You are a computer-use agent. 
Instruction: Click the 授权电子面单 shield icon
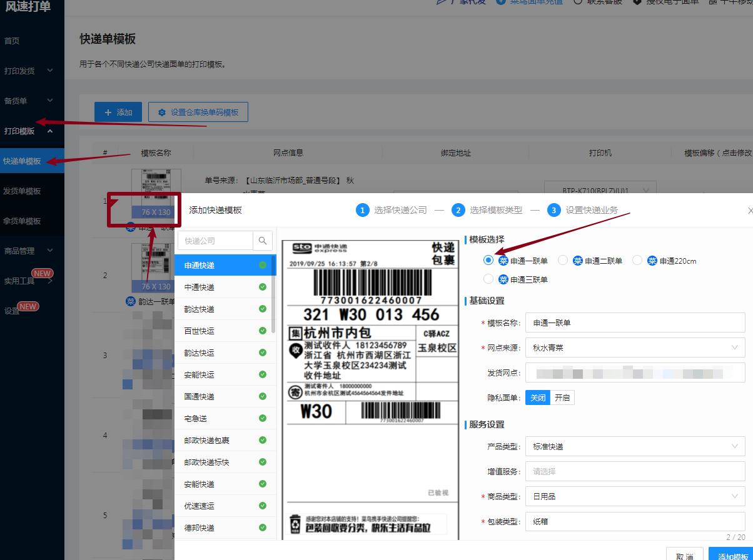coord(637,2)
